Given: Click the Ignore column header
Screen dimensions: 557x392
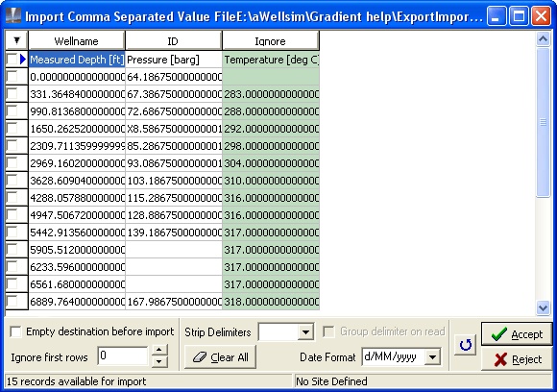Looking at the screenshot, I should coord(270,41).
